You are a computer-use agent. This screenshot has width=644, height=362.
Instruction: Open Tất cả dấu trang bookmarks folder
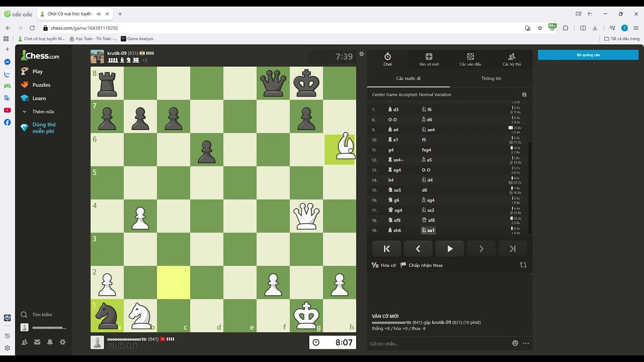[622, 39]
